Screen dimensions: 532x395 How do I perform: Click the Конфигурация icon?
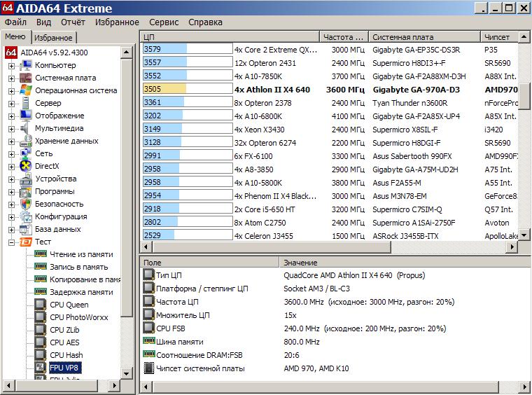point(26,216)
